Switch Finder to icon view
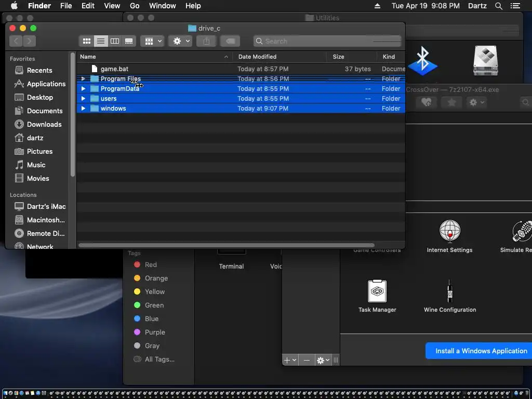Image resolution: width=532 pixels, height=399 pixels. (x=87, y=41)
